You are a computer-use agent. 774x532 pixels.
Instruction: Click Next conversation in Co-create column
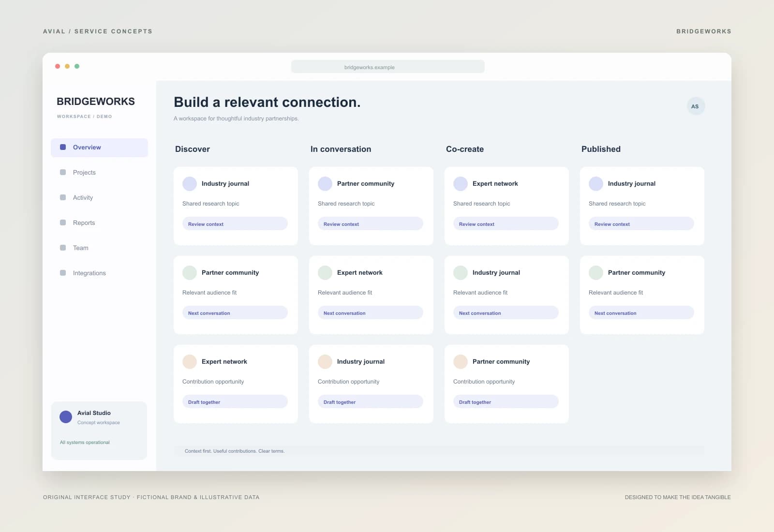506,313
